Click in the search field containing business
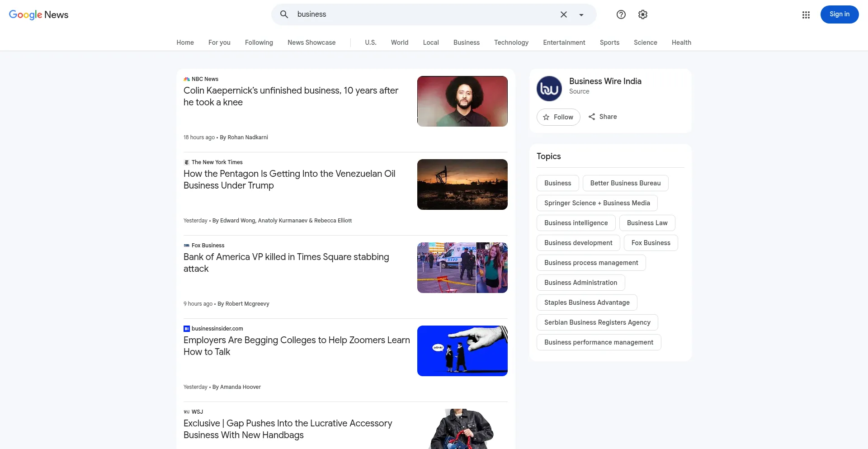 (x=425, y=14)
